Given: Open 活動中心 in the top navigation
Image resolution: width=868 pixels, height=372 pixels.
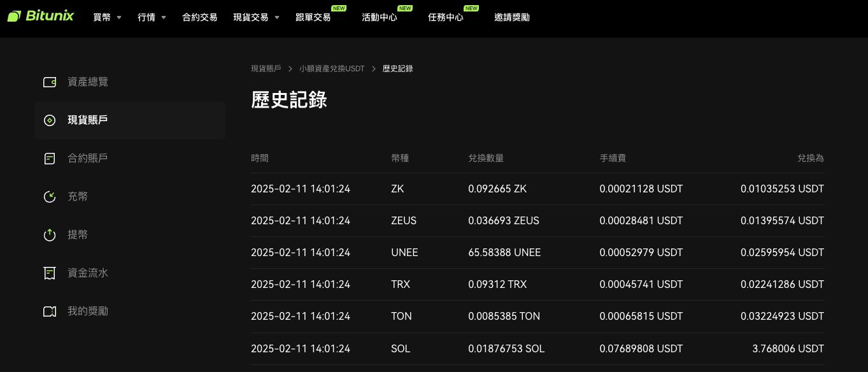Looking at the screenshot, I should click(x=380, y=17).
